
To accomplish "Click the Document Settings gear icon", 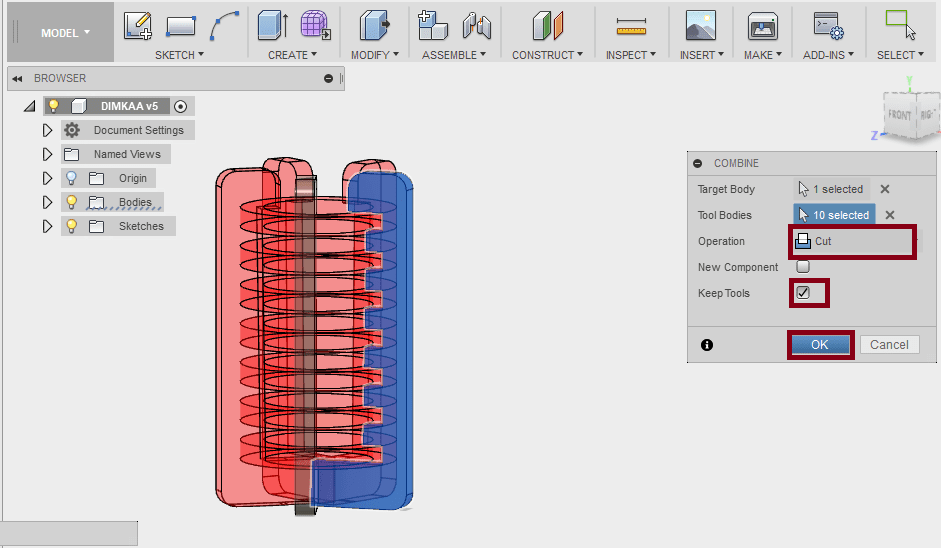I will [x=72, y=130].
